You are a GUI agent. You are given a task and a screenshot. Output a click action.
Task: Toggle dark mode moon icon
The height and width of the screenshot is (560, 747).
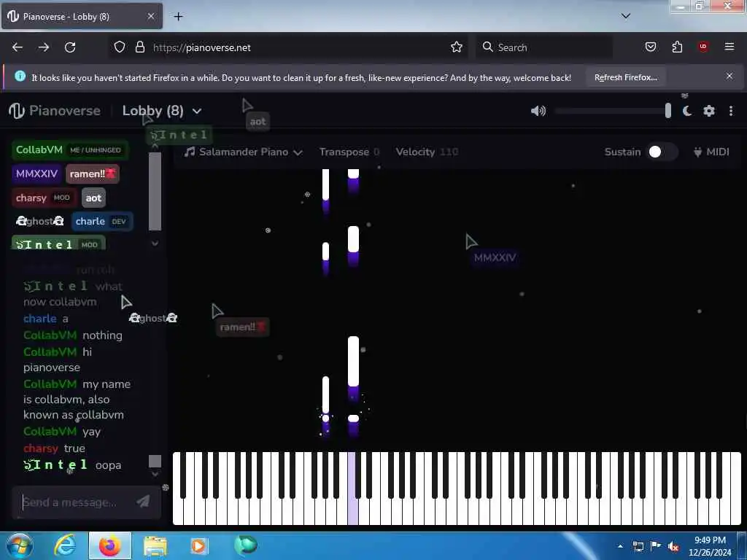pos(687,111)
